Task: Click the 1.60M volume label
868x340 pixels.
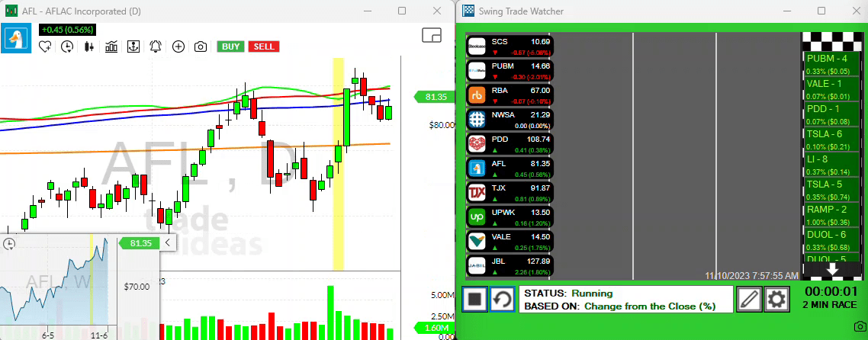Action: coord(435,328)
